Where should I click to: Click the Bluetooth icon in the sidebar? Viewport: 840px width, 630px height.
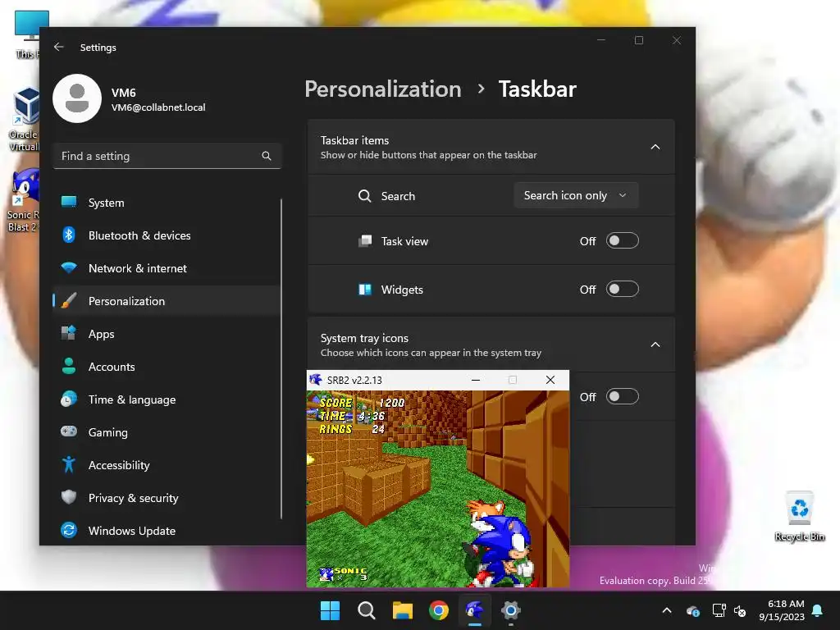coord(69,235)
